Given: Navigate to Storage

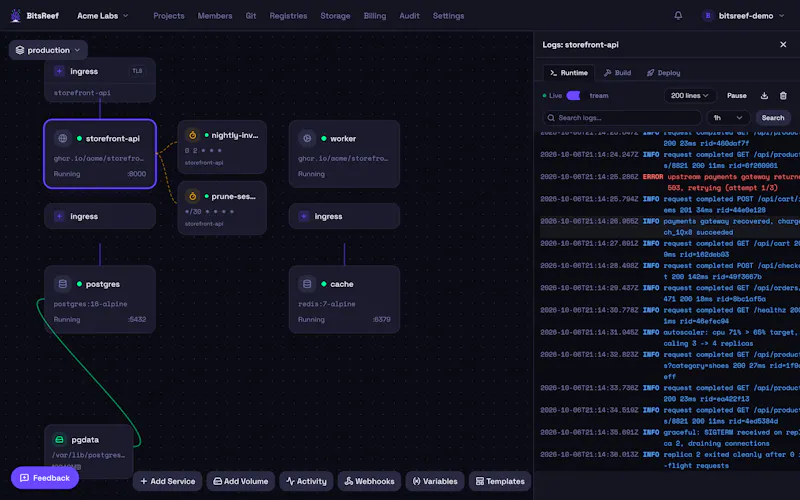Looking at the screenshot, I should (335, 16).
